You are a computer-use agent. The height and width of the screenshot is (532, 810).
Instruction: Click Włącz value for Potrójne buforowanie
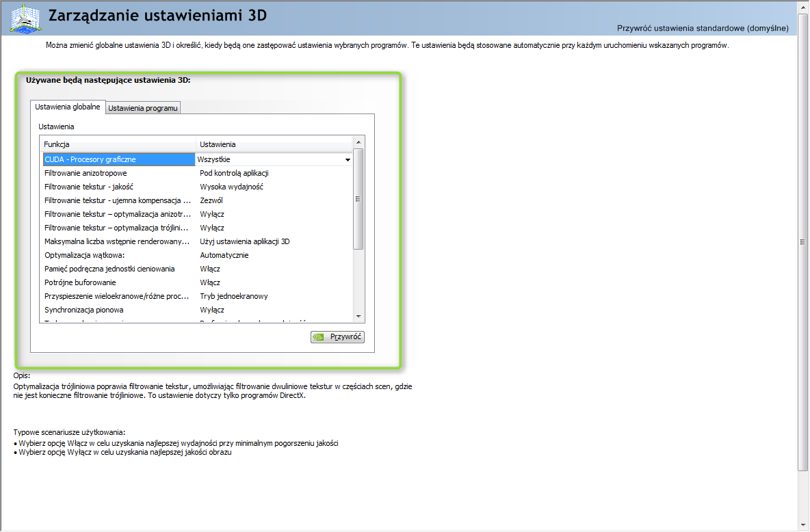[x=210, y=282]
